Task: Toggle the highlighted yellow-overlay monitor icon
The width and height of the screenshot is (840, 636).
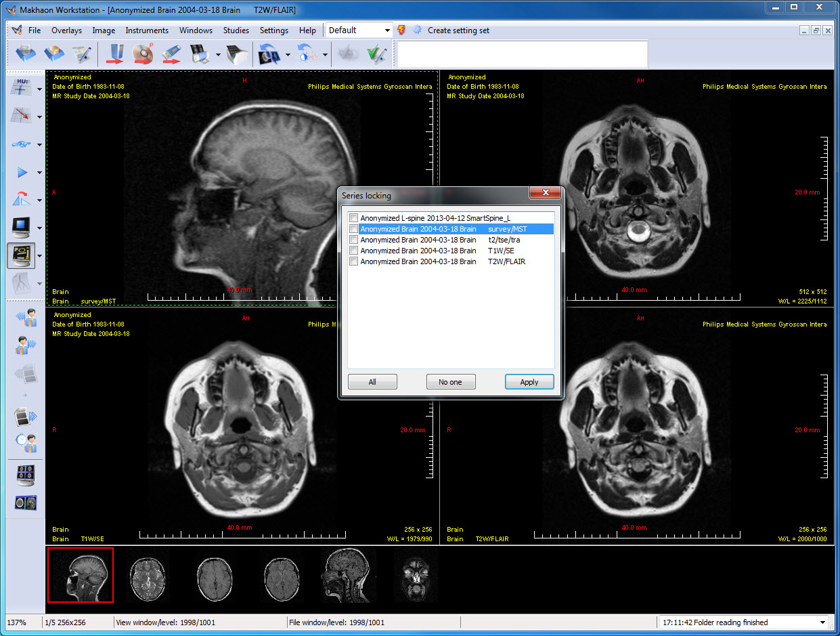Action: (x=21, y=255)
